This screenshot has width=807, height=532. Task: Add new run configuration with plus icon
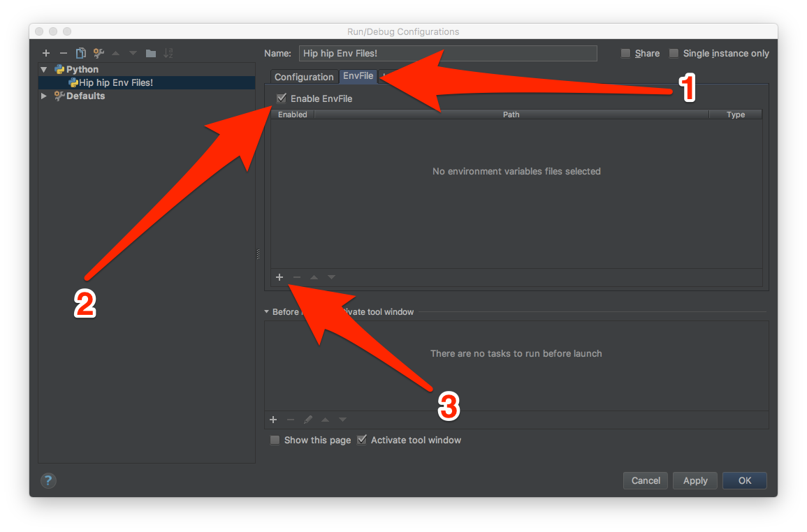pos(46,53)
